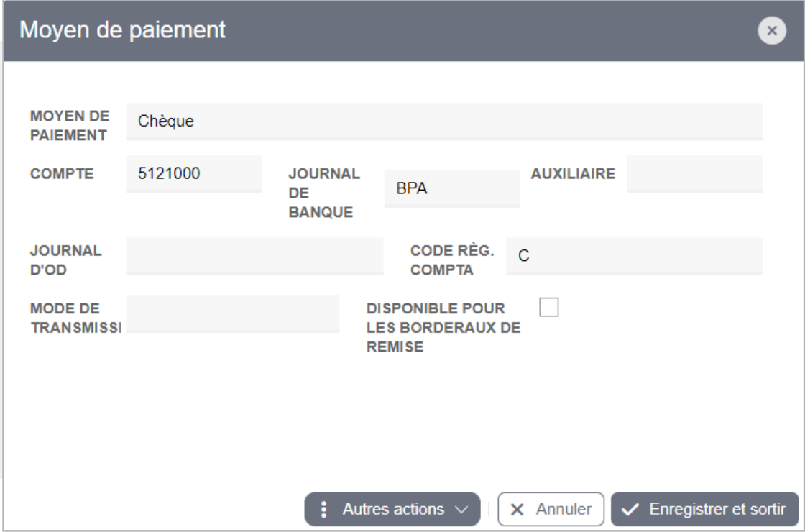The height and width of the screenshot is (532, 805).
Task: Open the Autres actions dropdown
Action: (x=392, y=509)
